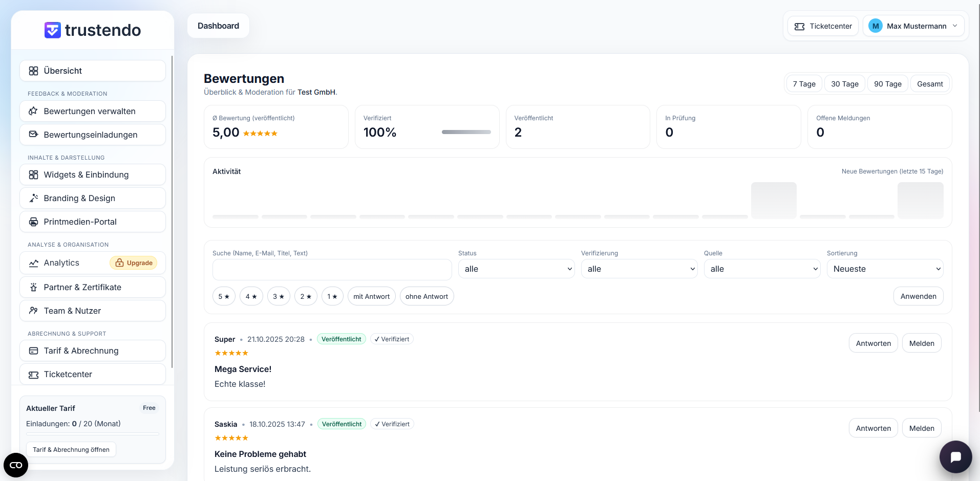The height and width of the screenshot is (481, 980).
Task: Toggle the 'mit Antwort' filter chip
Action: 371,296
